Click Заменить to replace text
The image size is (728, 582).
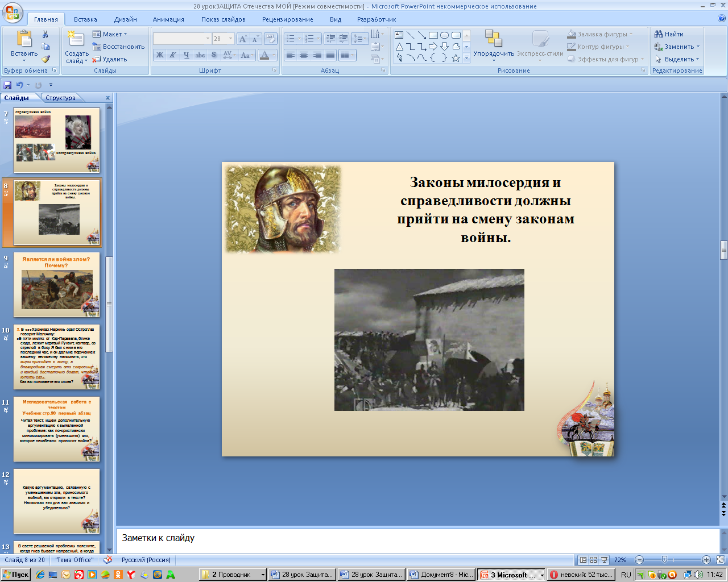coord(677,47)
